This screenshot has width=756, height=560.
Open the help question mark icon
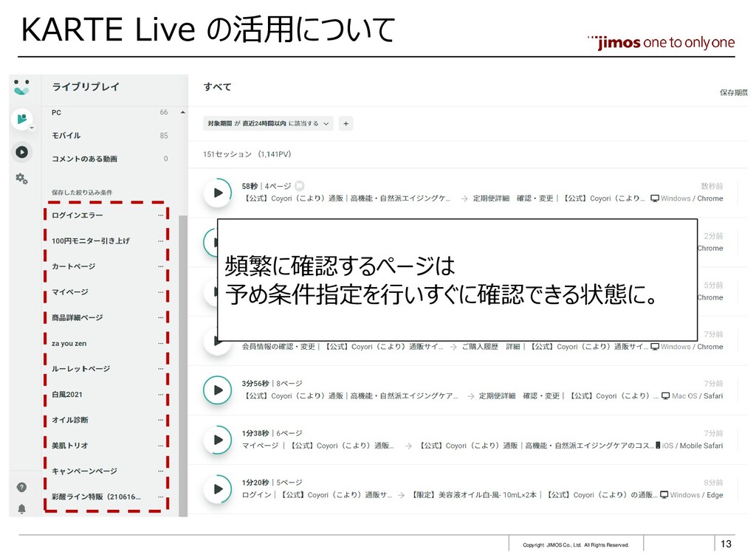coord(21,487)
